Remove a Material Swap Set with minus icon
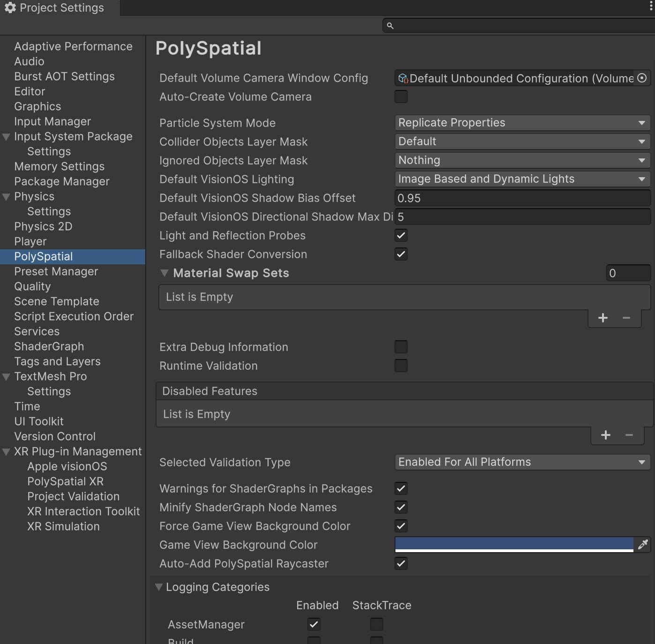The height and width of the screenshot is (644, 655). point(626,318)
